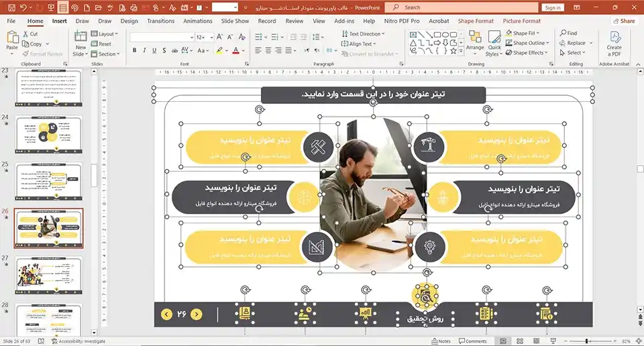Screen dimensions: 644x346
Task: Toggle text Shadow
Action: [164, 50]
